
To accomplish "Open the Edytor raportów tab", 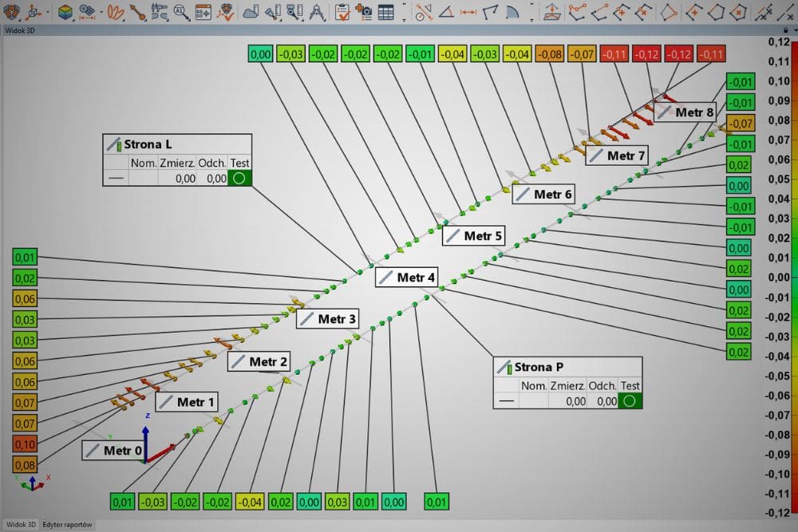I will click(68, 525).
